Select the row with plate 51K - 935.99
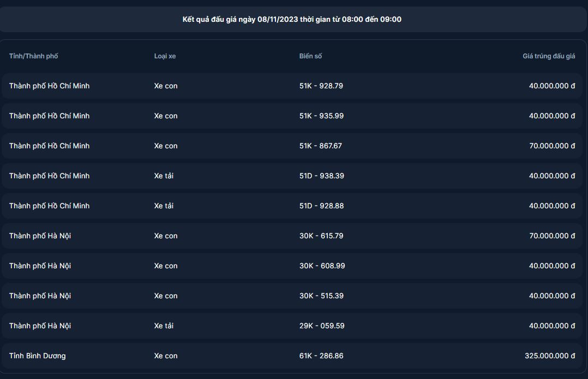The height and width of the screenshot is (379, 588). click(x=321, y=116)
